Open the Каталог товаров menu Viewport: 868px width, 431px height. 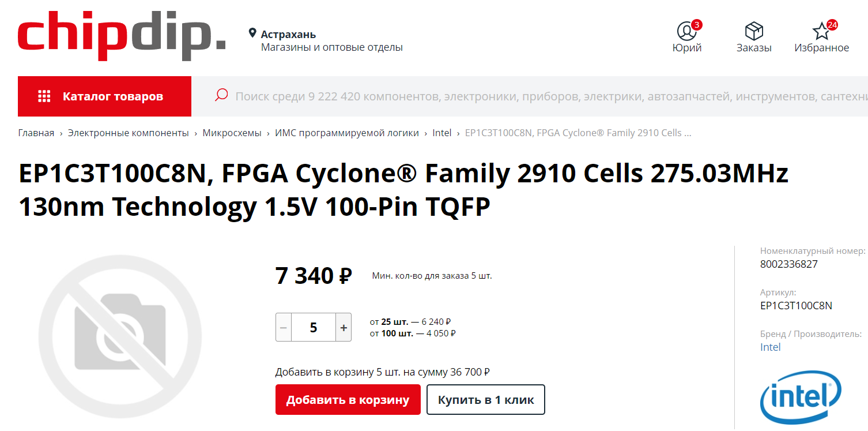104,96
